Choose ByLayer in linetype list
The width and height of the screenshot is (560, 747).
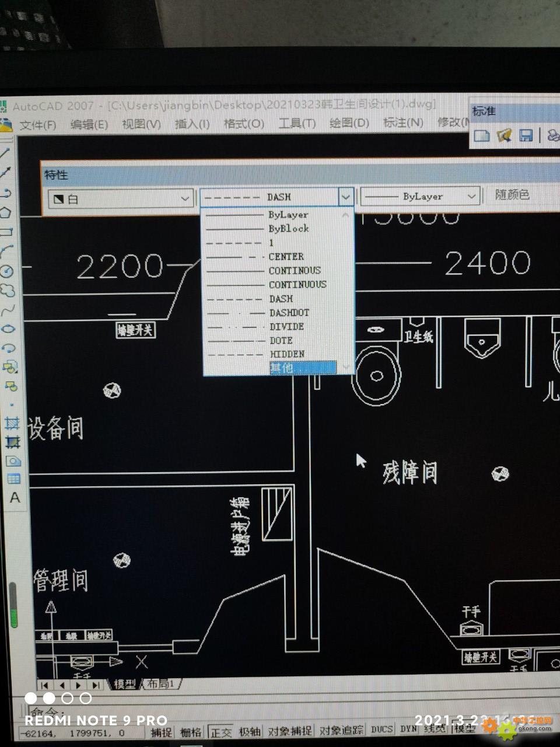273,215
